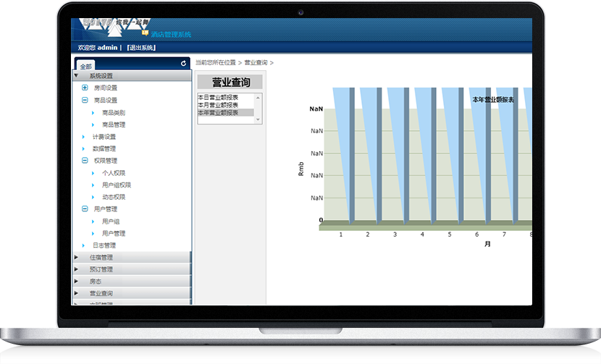
Task: Switch to the 全部 tab
Action: (x=85, y=65)
